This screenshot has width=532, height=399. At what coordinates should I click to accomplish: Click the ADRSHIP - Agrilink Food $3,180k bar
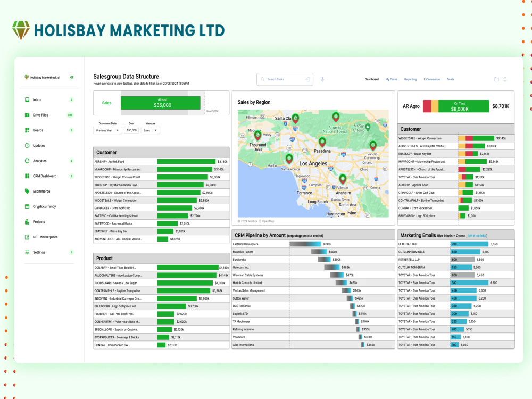point(186,162)
